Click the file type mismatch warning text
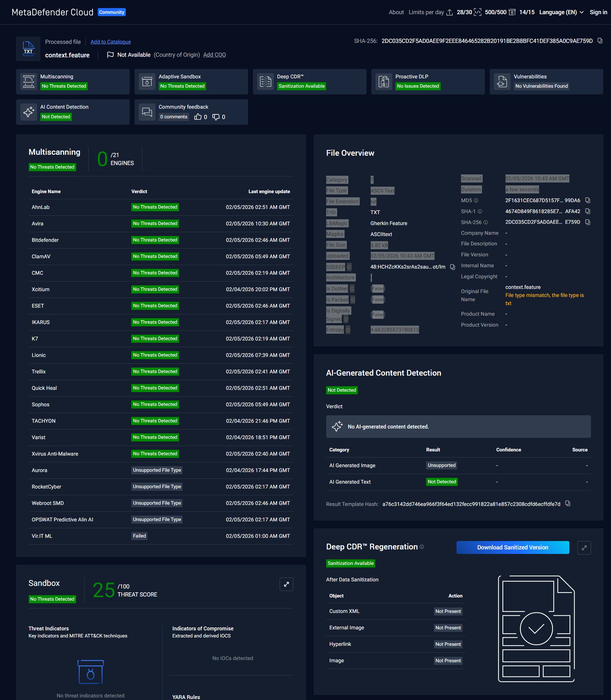Image resolution: width=611 pixels, height=700 pixels. pyautogui.click(x=545, y=299)
